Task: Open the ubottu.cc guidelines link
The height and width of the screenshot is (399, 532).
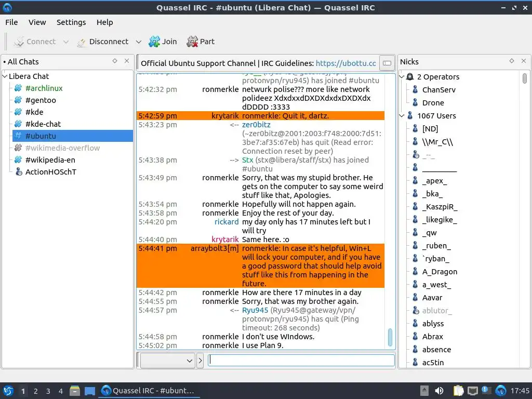Action: point(345,63)
